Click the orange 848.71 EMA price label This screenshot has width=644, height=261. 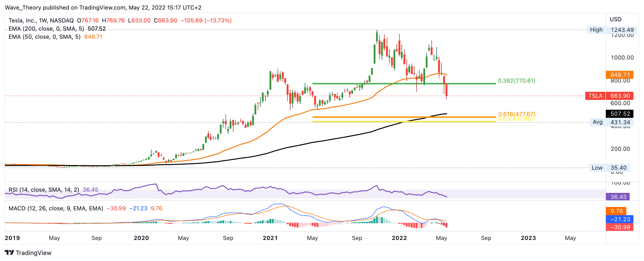tap(619, 75)
